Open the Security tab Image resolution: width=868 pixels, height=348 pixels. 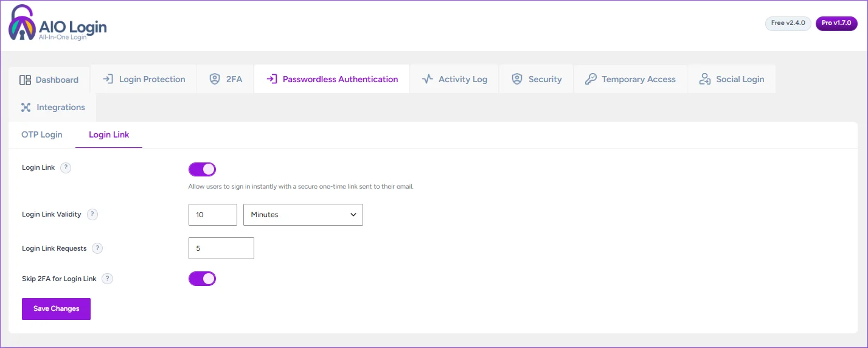(x=536, y=79)
